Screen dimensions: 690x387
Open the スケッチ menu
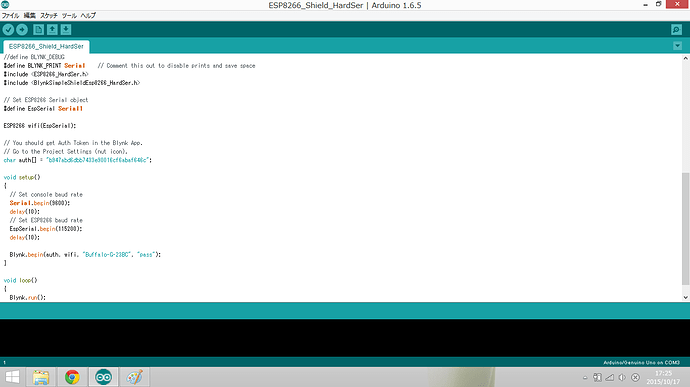pyautogui.click(x=49, y=15)
